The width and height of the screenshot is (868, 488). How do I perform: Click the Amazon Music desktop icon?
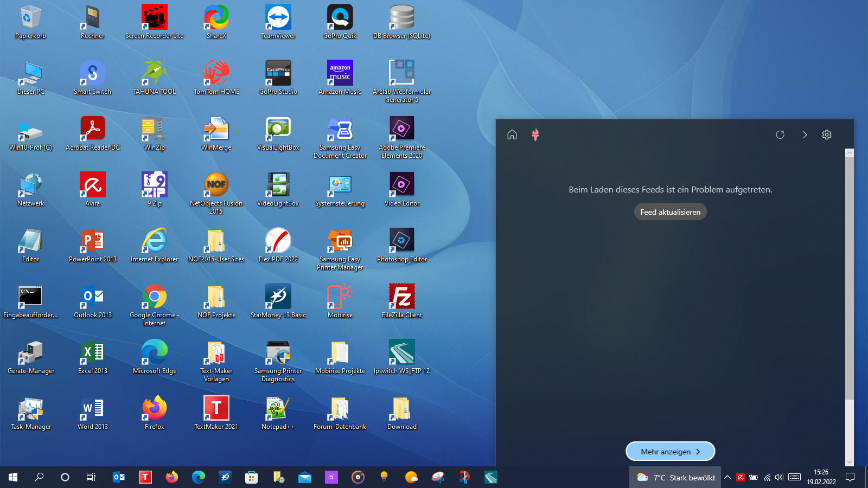click(340, 73)
